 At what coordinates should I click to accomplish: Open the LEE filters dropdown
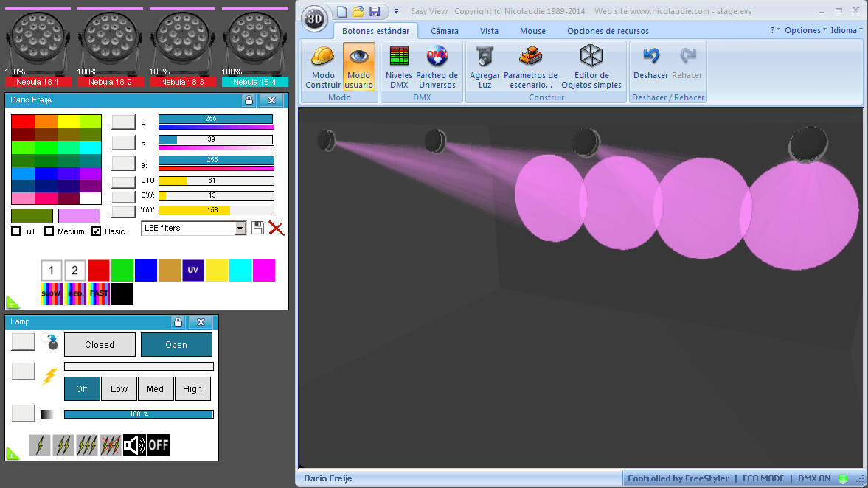240,229
